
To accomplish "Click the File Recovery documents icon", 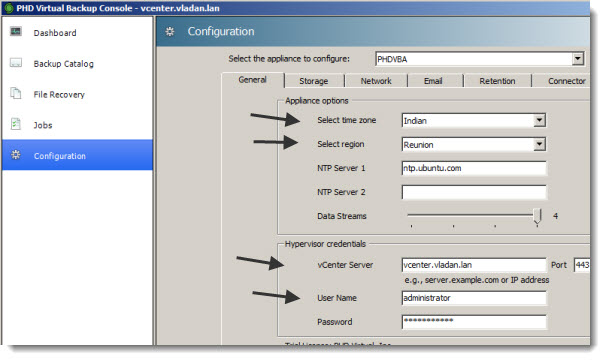I will tap(16, 93).
